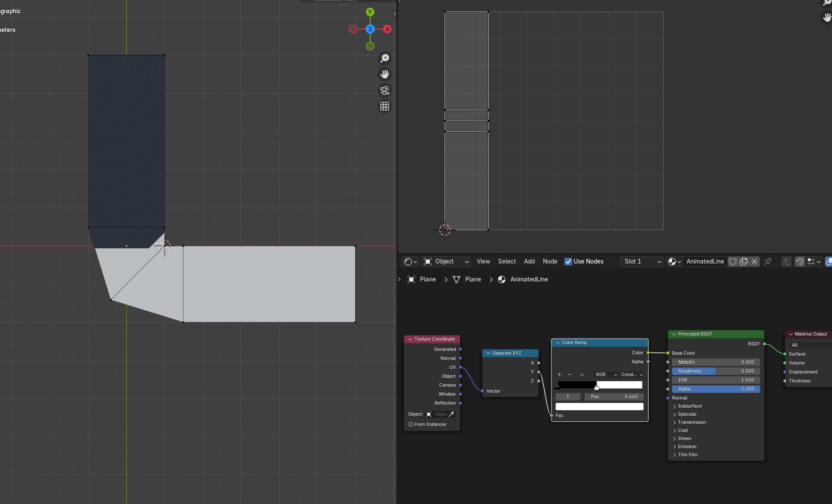Click the Texture Coordinate node icon

pyautogui.click(x=409, y=339)
